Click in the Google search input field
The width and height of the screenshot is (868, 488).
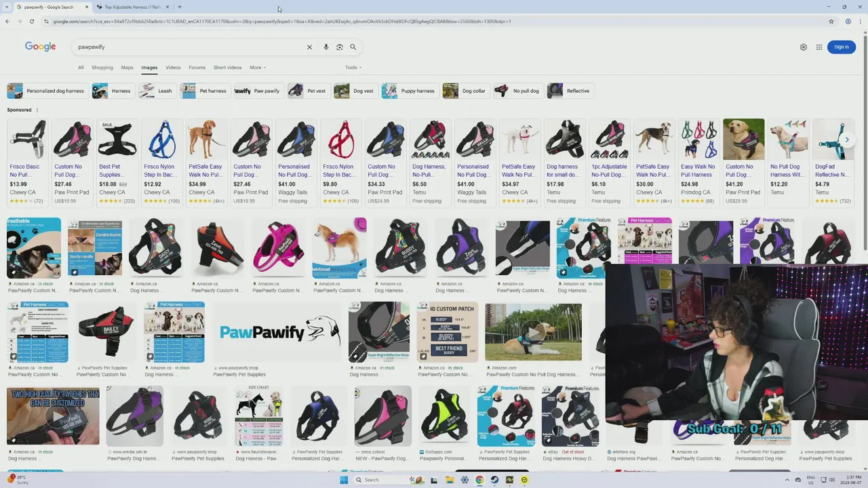(190, 47)
